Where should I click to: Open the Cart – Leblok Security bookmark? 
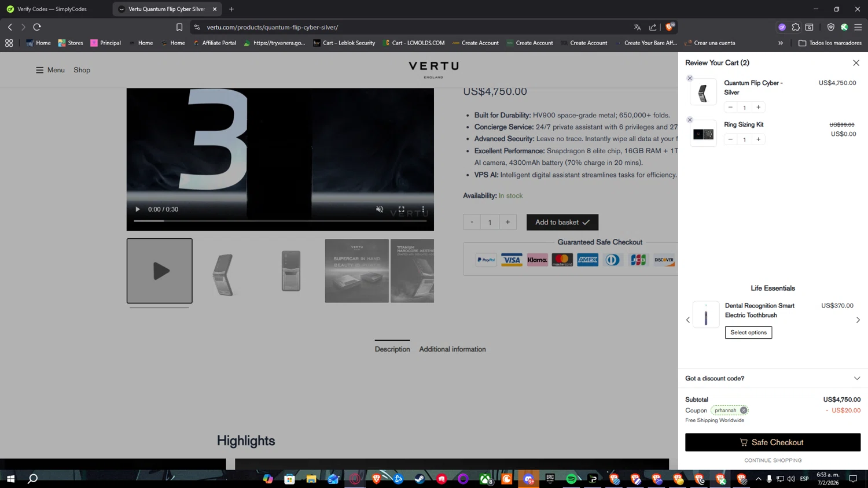[344, 43]
